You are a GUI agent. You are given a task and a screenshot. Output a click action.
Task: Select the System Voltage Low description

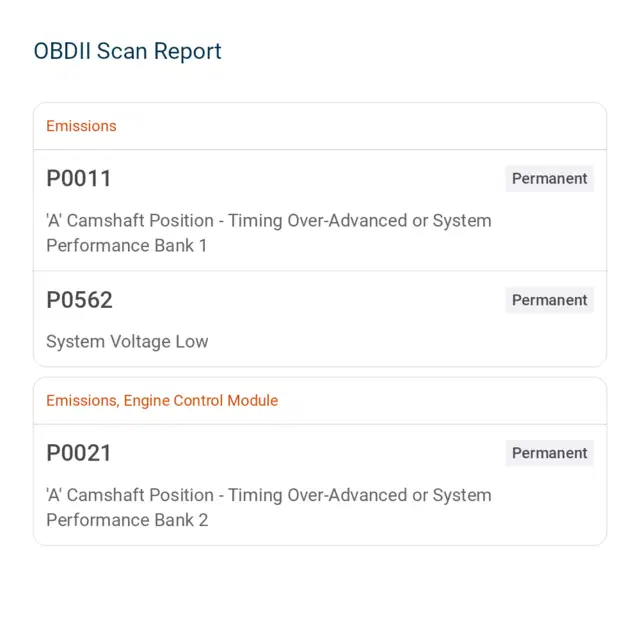click(127, 342)
